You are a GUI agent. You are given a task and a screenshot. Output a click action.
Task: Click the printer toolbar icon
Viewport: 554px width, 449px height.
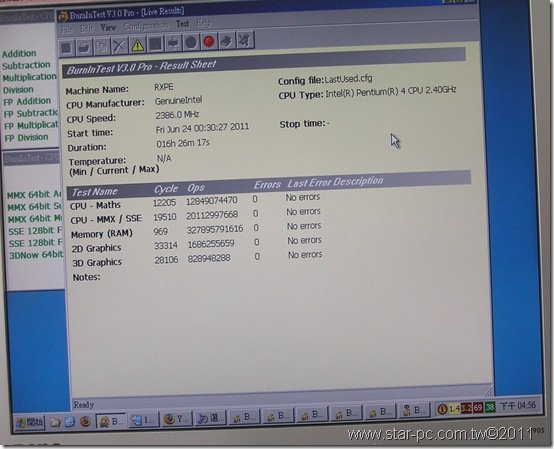click(x=173, y=43)
